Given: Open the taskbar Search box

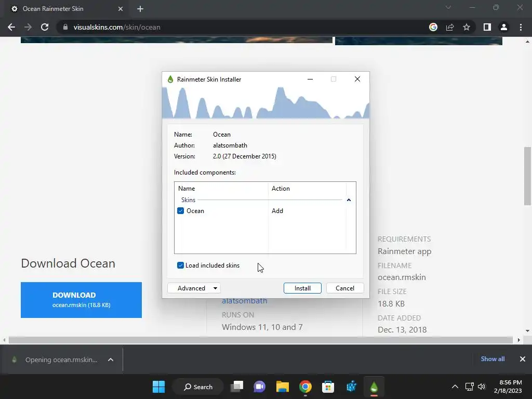Looking at the screenshot, I should point(198,387).
